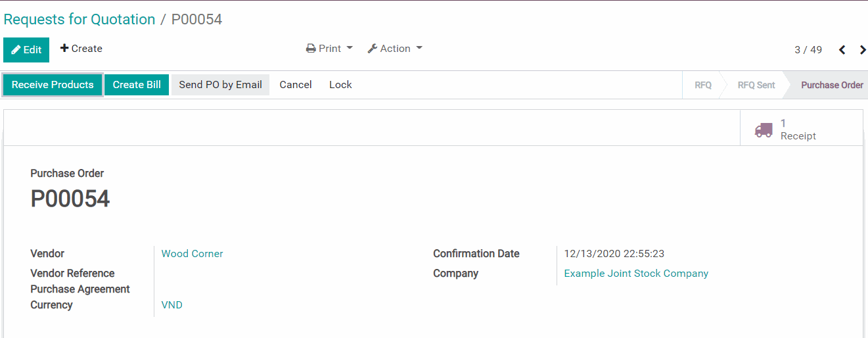Go to the next record arrow
This screenshot has width=868, height=338.
pyautogui.click(x=862, y=50)
